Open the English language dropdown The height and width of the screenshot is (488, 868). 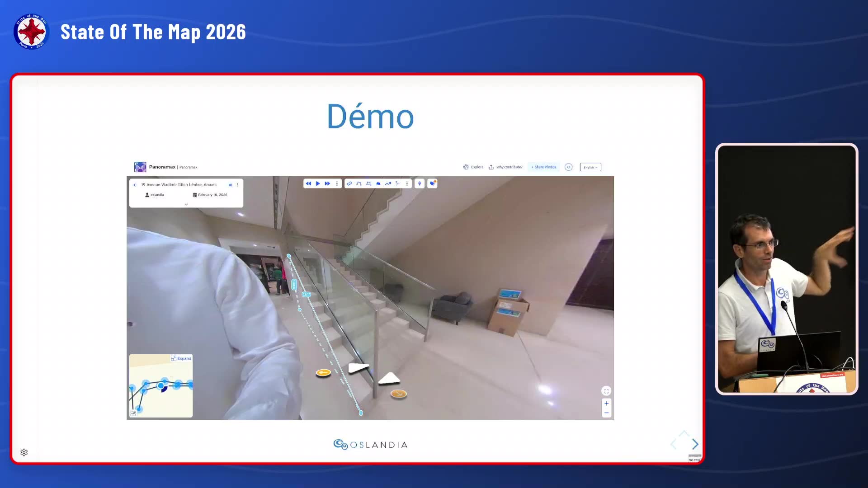590,167
